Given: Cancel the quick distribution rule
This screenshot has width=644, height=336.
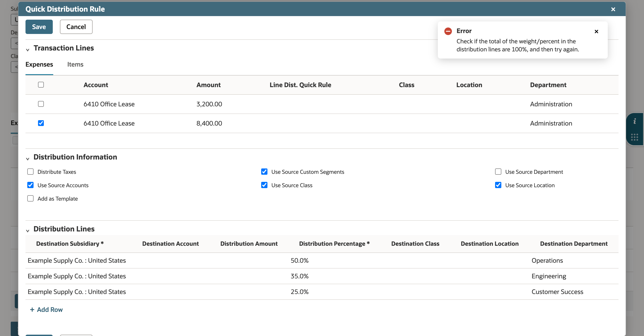Looking at the screenshot, I should pyautogui.click(x=76, y=27).
